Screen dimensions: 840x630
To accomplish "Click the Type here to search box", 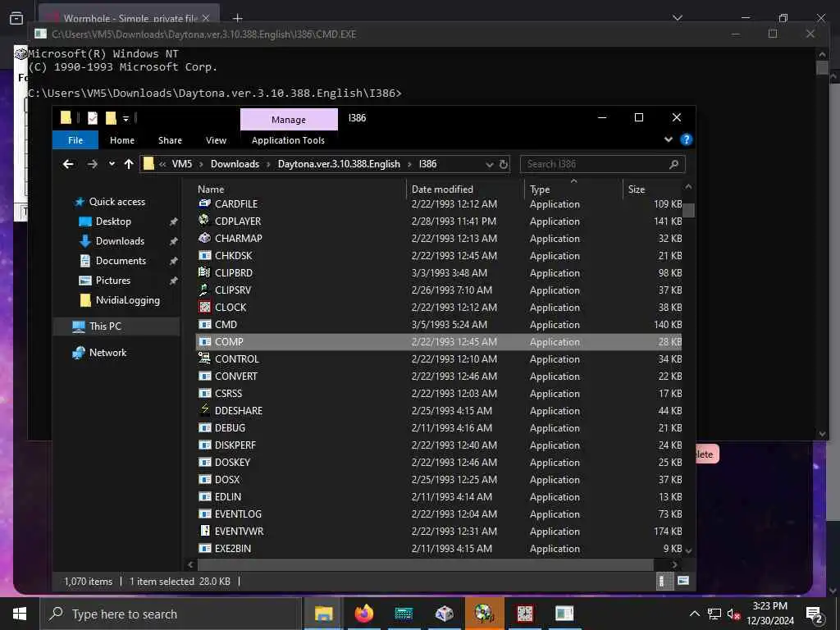I will [x=171, y=614].
